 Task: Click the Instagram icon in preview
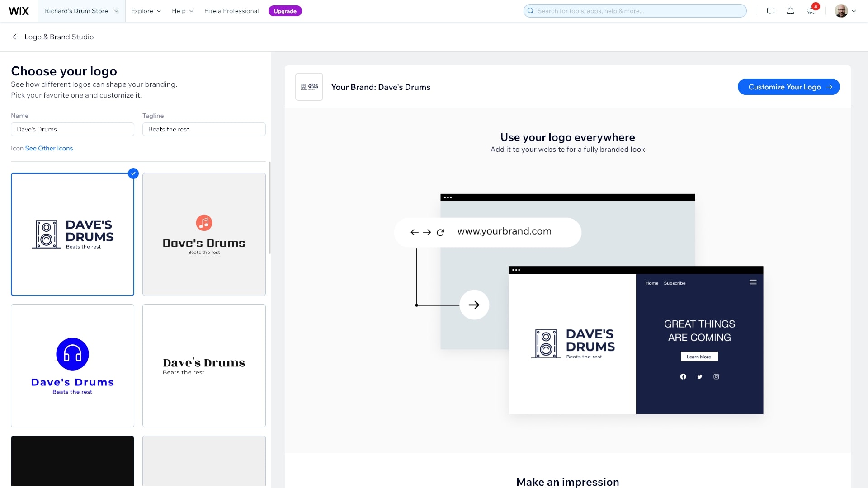[x=716, y=377]
